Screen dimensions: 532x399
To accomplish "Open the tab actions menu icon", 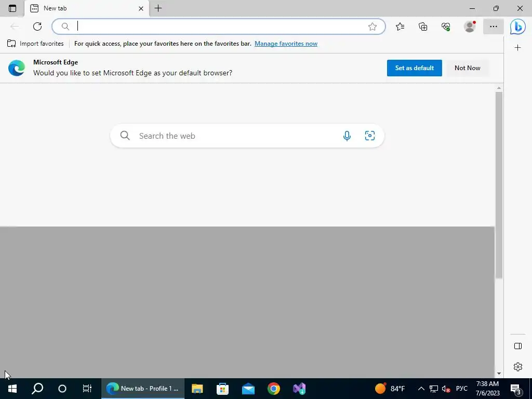I will click(12, 8).
